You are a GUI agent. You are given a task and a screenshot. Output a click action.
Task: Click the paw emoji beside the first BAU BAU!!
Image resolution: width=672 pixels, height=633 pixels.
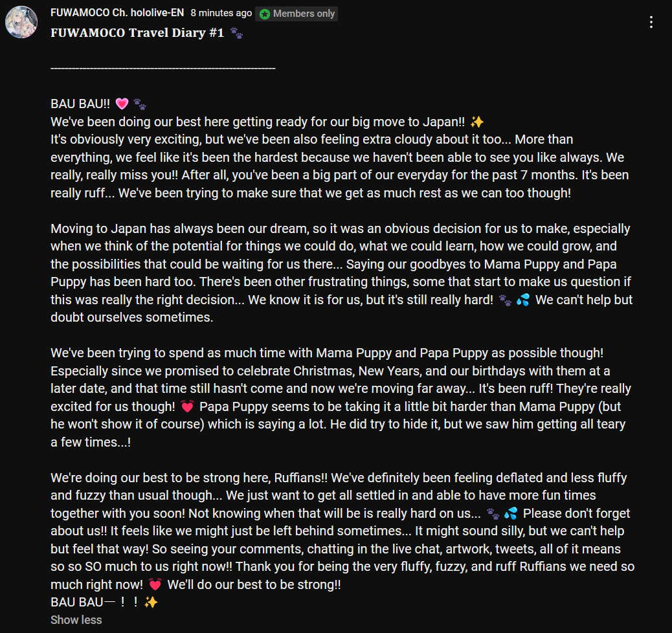click(x=140, y=104)
